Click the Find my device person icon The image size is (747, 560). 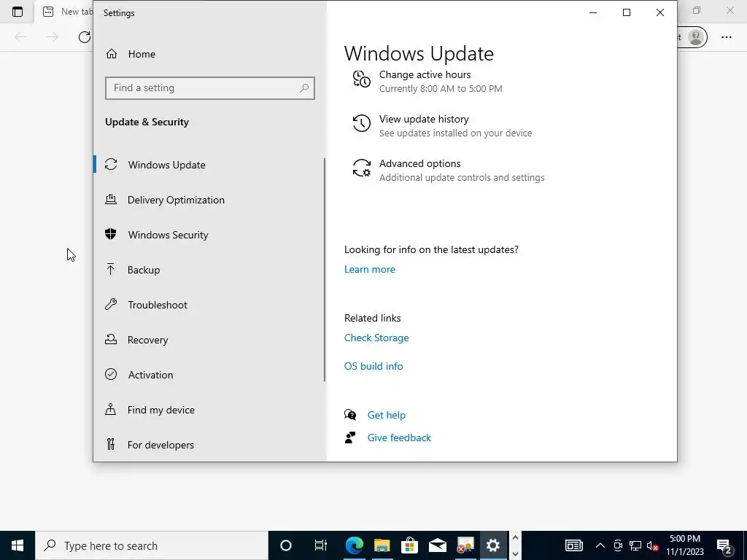coord(111,410)
